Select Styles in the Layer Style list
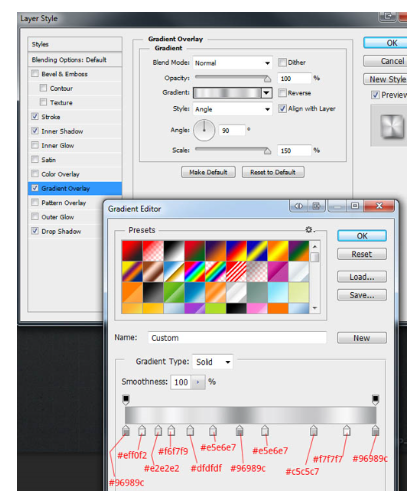The width and height of the screenshot is (418, 491). click(75, 44)
